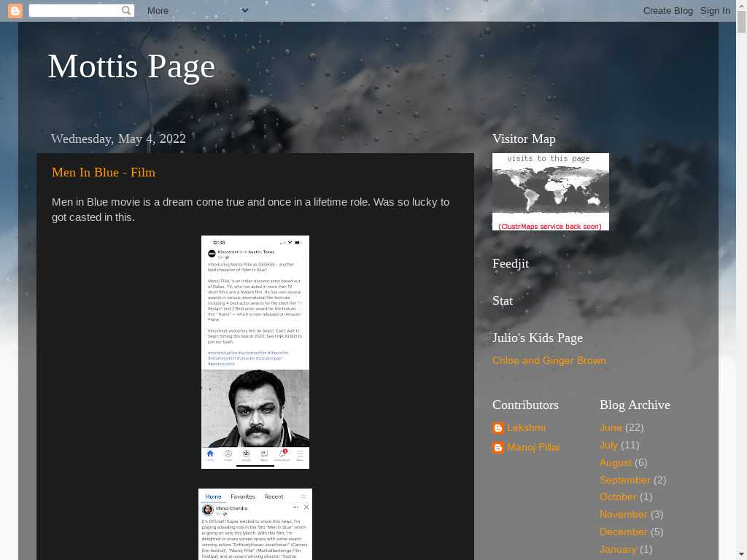Click the Sign In link
Screen dimensions: 747x560
point(715,10)
